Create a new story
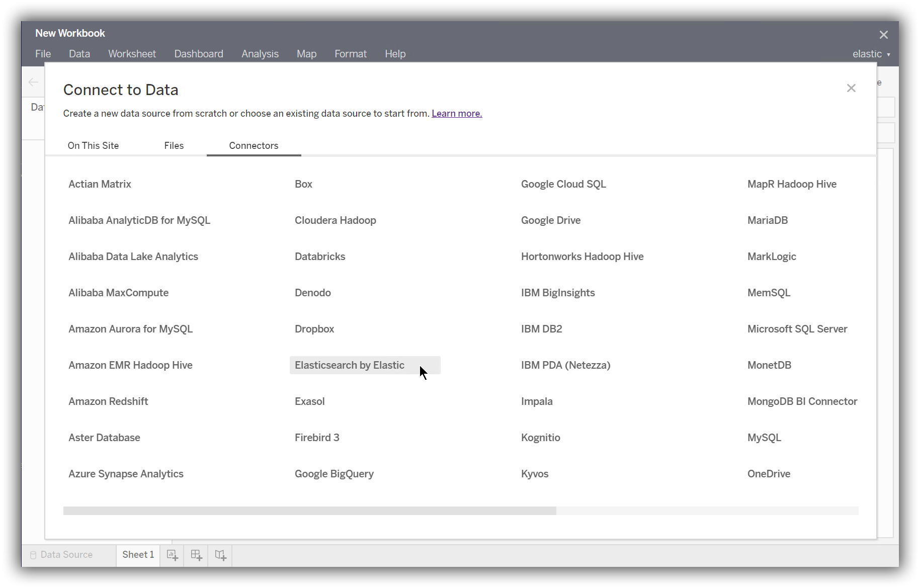The width and height of the screenshot is (920, 588). (x=220, y=555)
